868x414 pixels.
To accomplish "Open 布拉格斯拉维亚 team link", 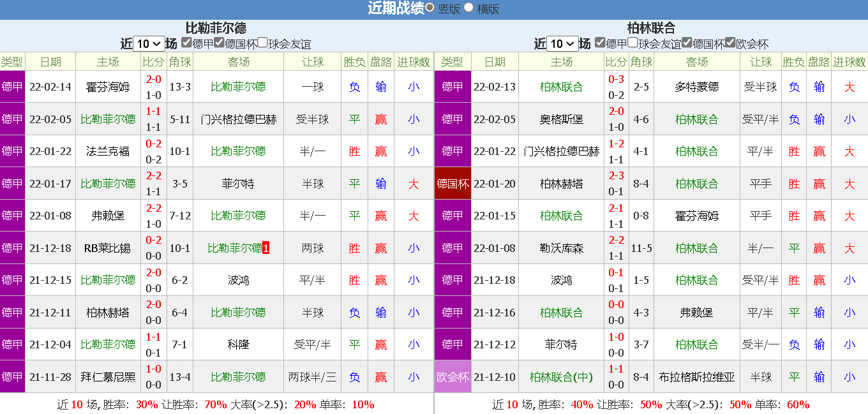I will (x=697, y=377).
